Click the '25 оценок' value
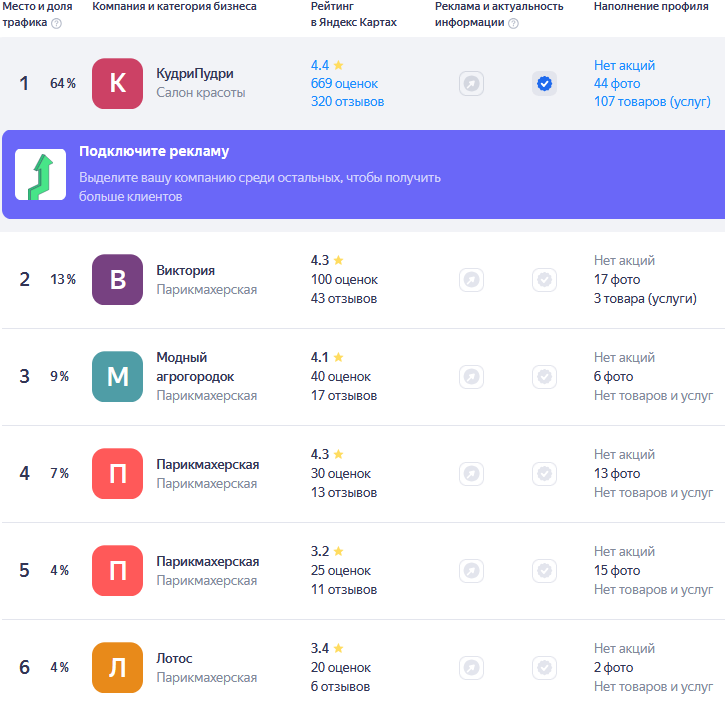The width and height of the screenshot is (725, 710). click(x=341, y=571)
